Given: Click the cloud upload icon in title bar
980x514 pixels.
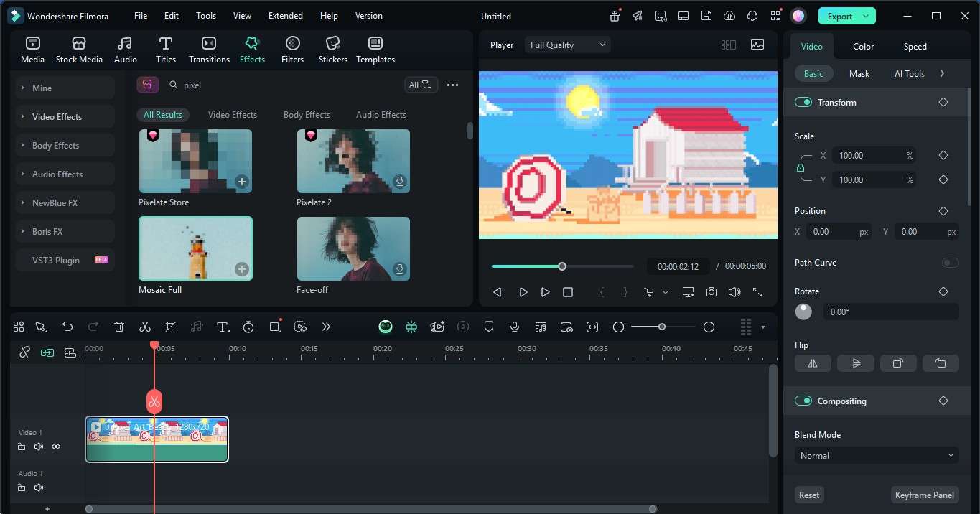Looking at the screenshot, I should pyautogui.click(x=729, y=16).
